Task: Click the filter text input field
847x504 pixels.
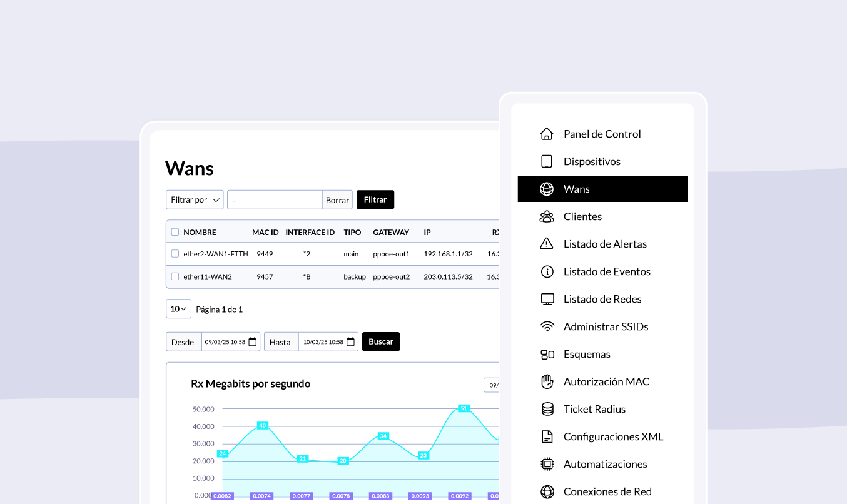Action: click(275, 200)
